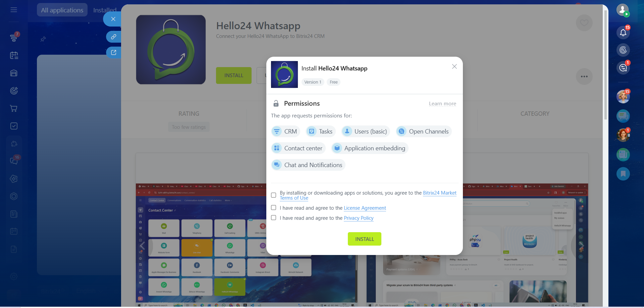This screenshot has height=308, width=644.
Task: Open the Privacy Policy link
Action: coord(359,218)
